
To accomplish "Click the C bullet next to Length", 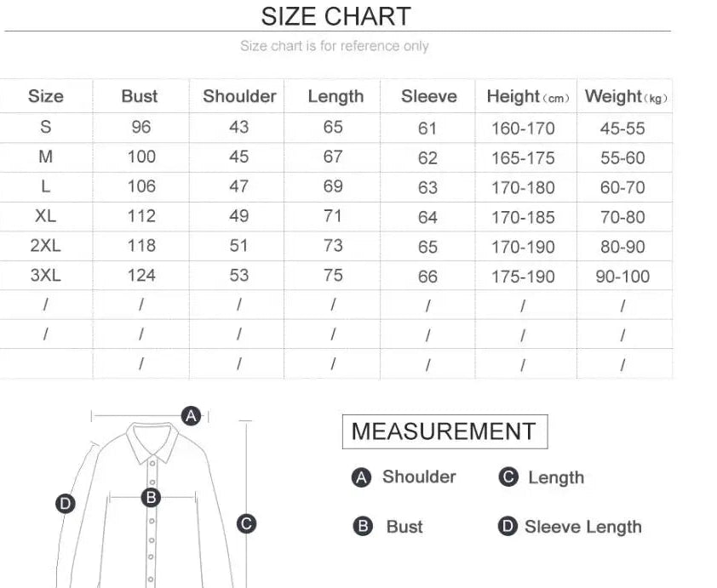I will pyautogui.click(x=508, y=477).
